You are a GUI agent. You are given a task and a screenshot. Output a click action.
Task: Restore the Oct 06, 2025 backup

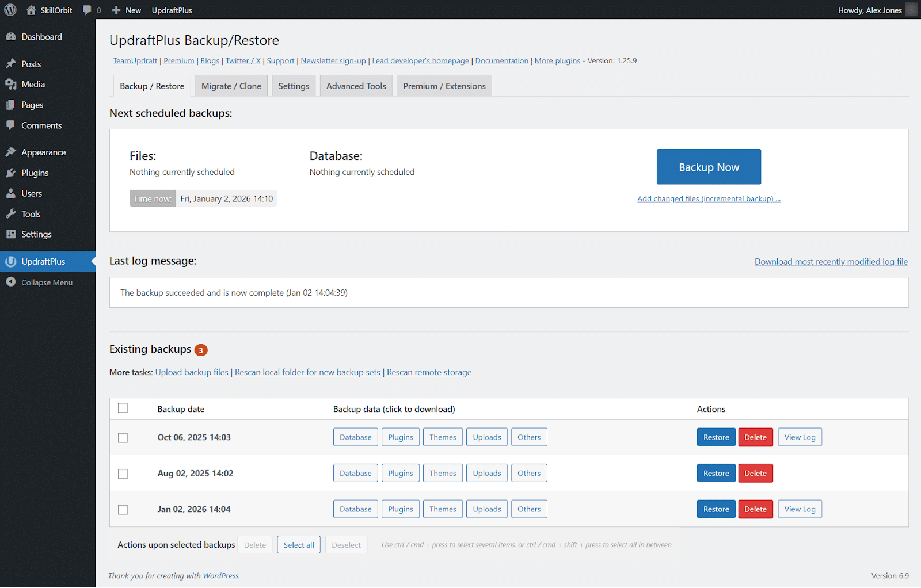pyautogui.click(x=716, y=437)
